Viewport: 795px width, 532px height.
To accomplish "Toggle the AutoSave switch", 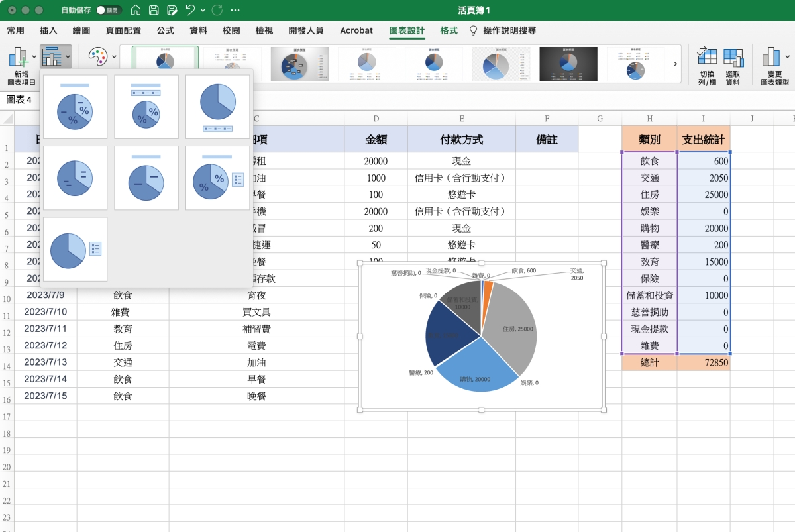I will point(109,11).
